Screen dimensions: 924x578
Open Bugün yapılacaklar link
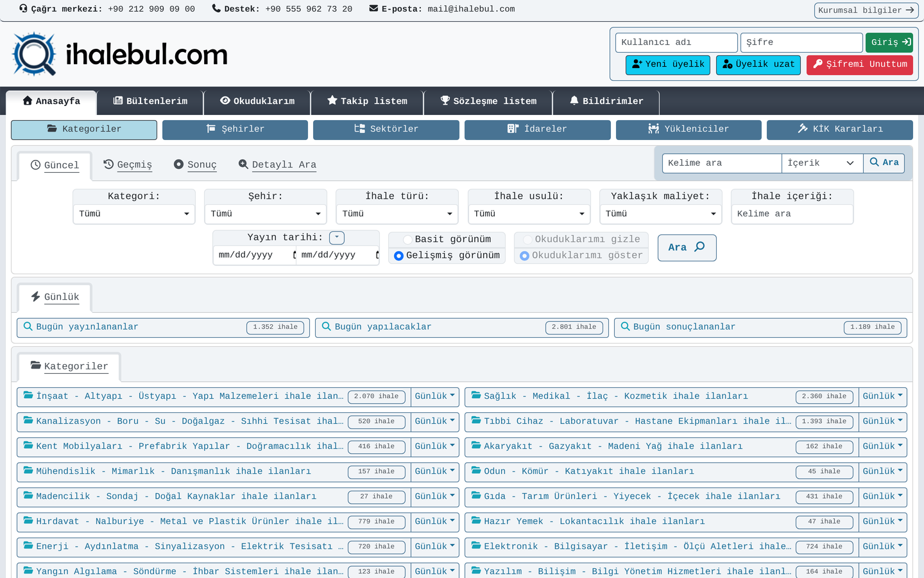462,328
